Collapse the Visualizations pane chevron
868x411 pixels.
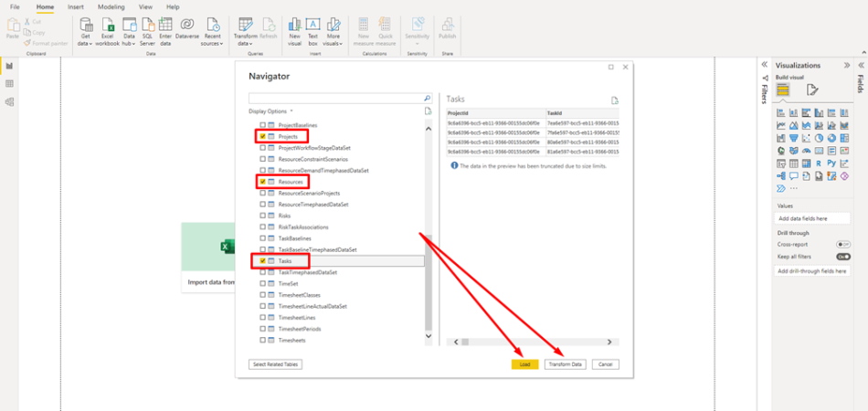pos(846,65)
